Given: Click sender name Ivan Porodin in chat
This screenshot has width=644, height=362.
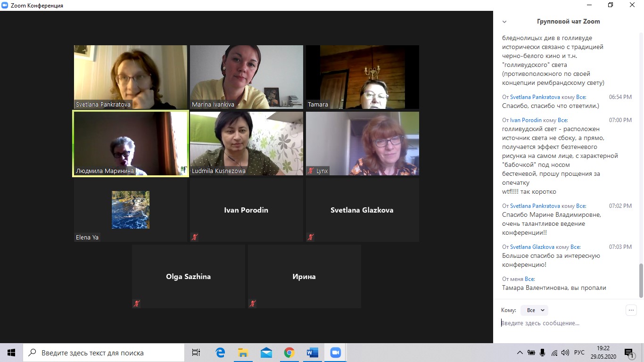Looking at the screenshot, I should pyautogui.click(x=526, y=120).
